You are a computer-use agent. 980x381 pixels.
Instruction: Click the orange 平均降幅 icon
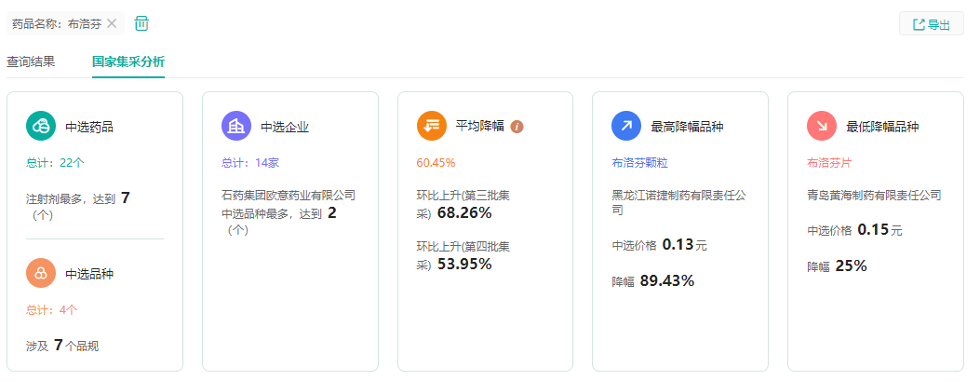click(x=432, y=126)
